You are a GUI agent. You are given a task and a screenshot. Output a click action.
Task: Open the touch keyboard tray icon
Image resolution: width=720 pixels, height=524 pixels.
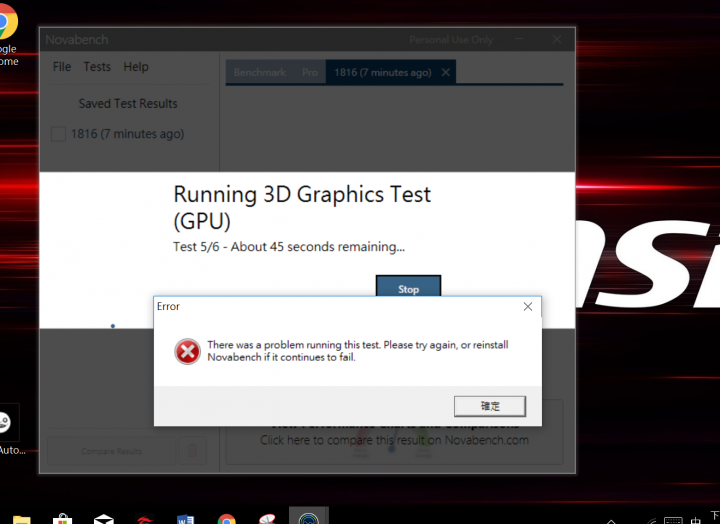click(673, 520)
